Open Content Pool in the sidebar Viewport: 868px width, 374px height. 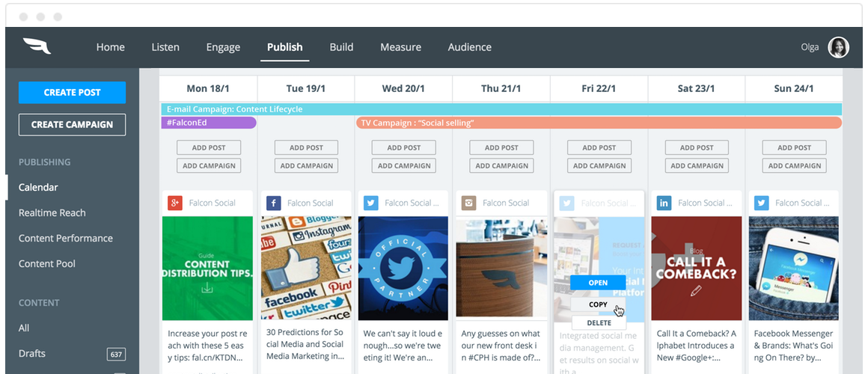click(x=47, y=264)
